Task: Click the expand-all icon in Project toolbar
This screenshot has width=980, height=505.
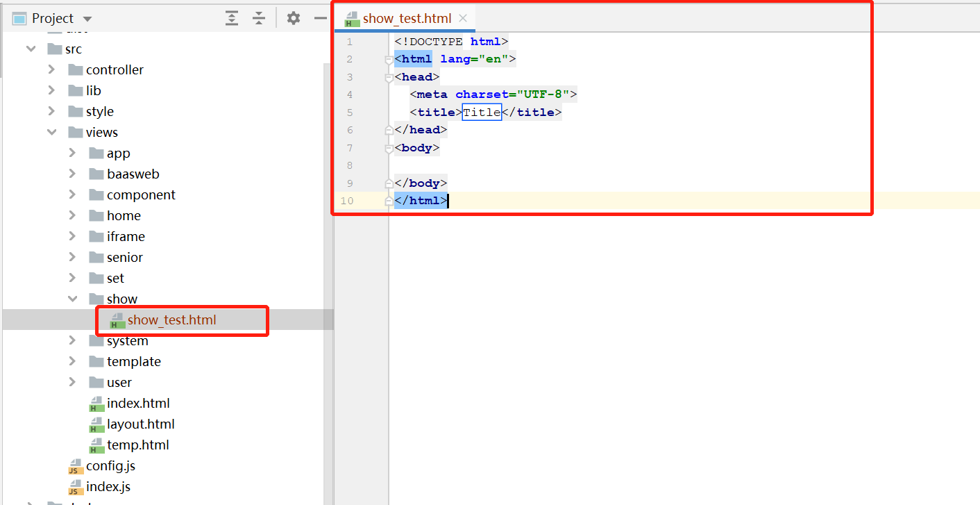Action: pos(231,18)
